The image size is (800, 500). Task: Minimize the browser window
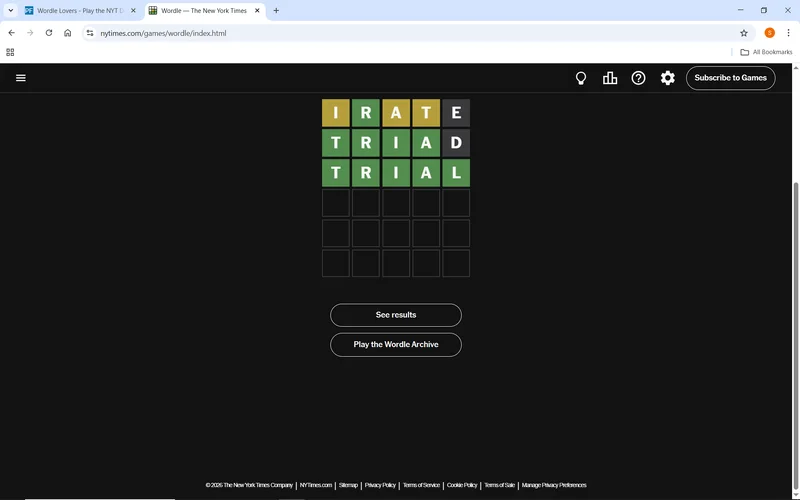coord(740,10)
